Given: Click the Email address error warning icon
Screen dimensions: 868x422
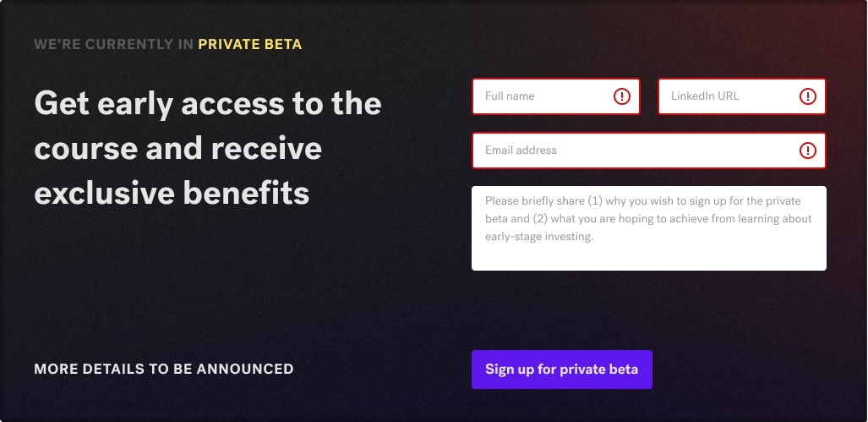Looking at the screenshot, I should click(x=808, y=151).
